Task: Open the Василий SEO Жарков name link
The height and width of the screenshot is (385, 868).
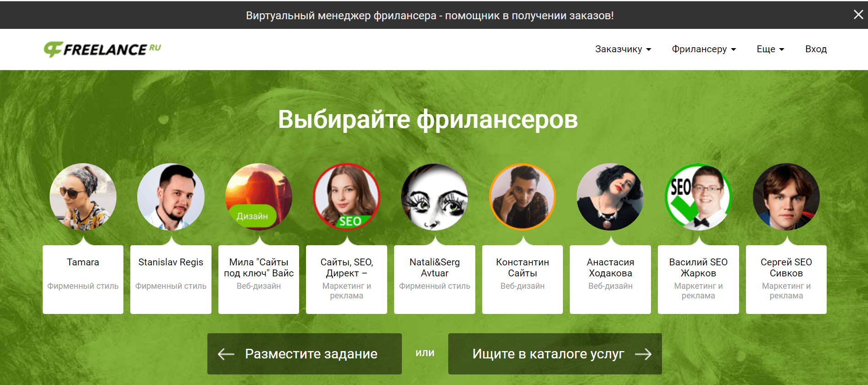Action: tap(698, 268)
